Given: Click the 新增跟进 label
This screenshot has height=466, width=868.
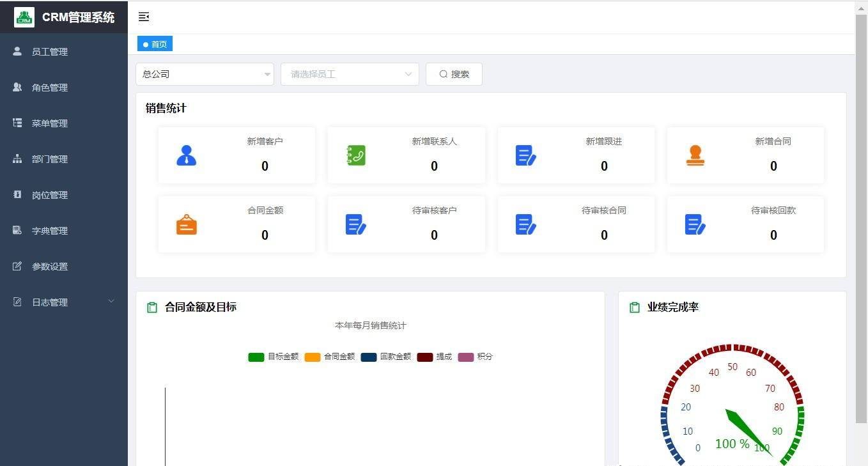Looking at the screenshot, I should (603, 141).
